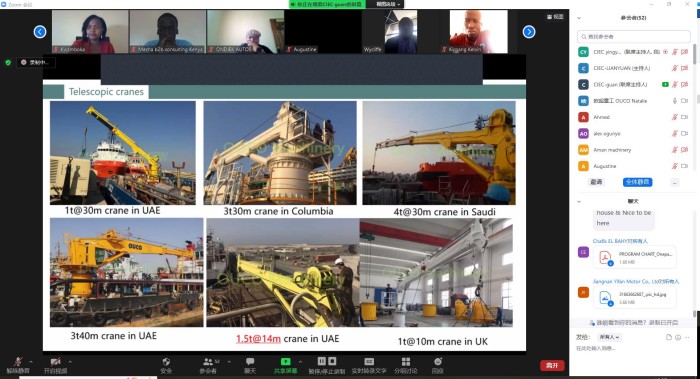Expand audio options arrow beside mute
The image size is (700, 379).
point(31,361)
